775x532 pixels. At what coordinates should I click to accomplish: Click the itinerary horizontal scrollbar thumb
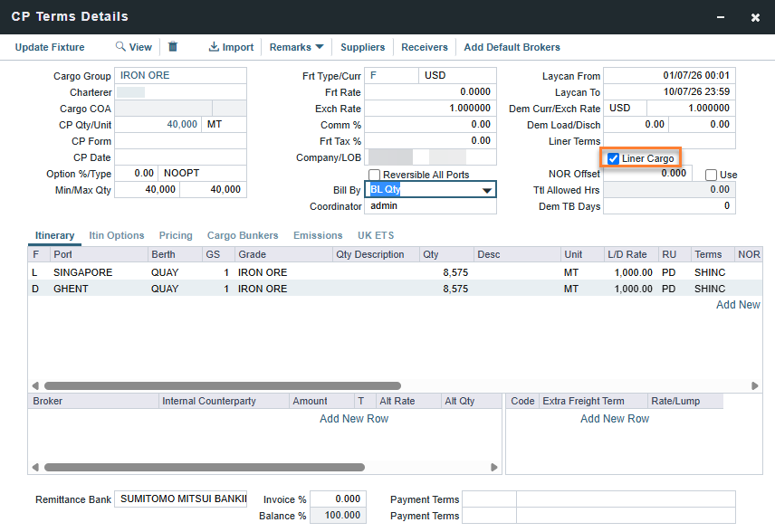point(223,385)
